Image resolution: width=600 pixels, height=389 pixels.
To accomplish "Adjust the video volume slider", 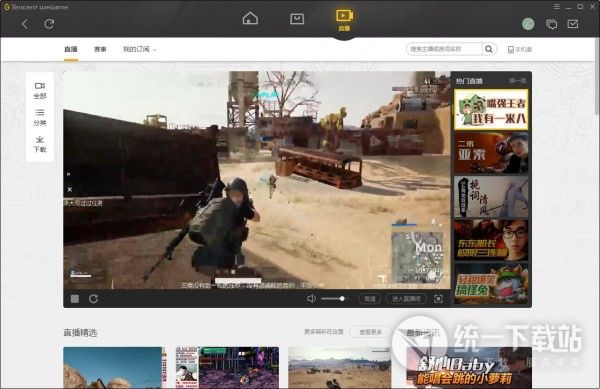I will tap(334, 299).
